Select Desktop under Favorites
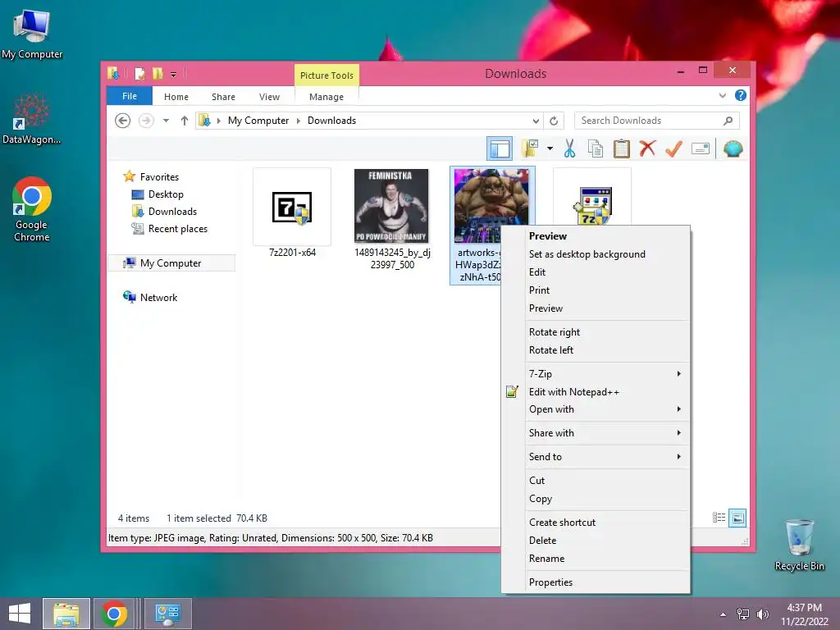The width and height of the screenshot is (840, 630). (166, 194)
